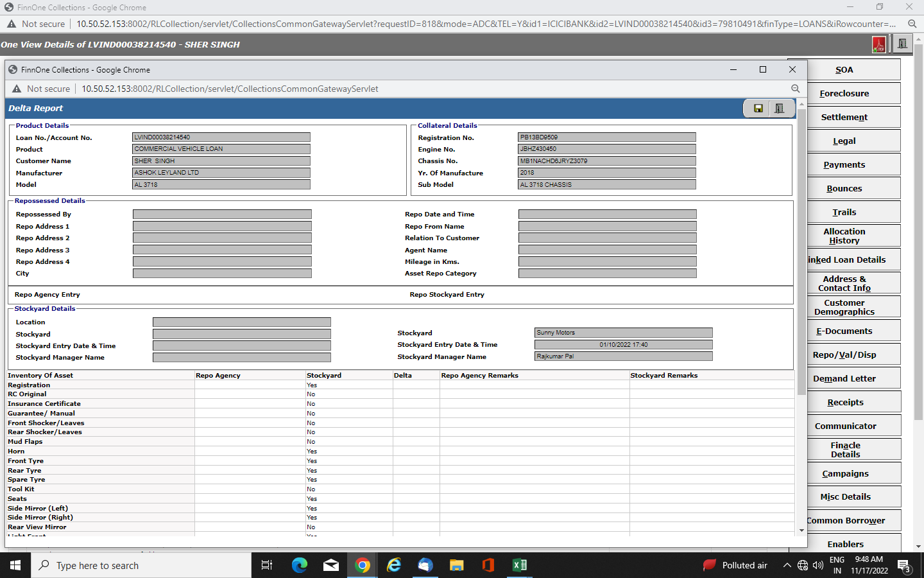
Task: Click the Repossessed By field
Action: click(222, 215)
